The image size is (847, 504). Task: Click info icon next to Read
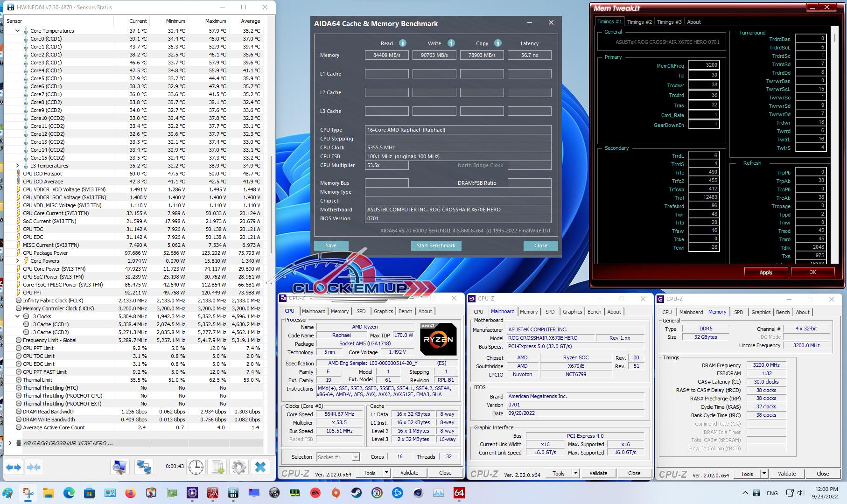click(403, 43)
